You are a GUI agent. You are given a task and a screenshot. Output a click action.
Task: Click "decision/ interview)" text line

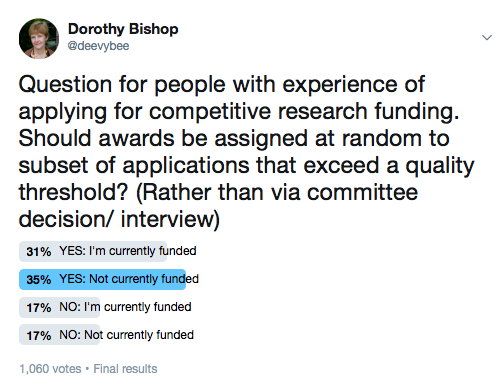pyautogui.click(x=119, y=220)
